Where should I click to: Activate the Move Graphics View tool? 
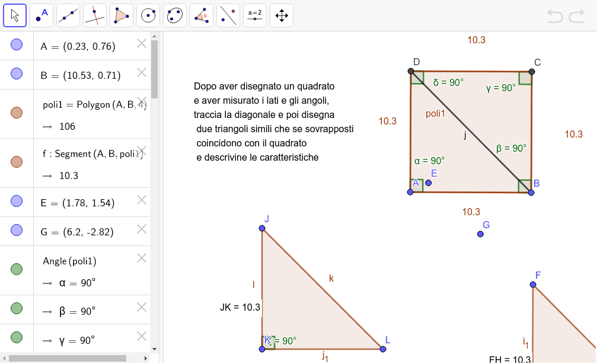point(282,15)
